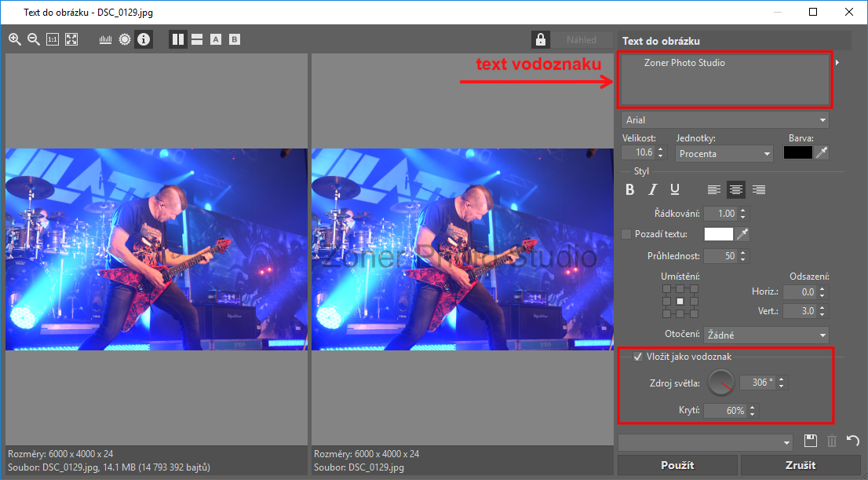
Task: Place the text in the top-right corner
Action: [x=695, y=289]
